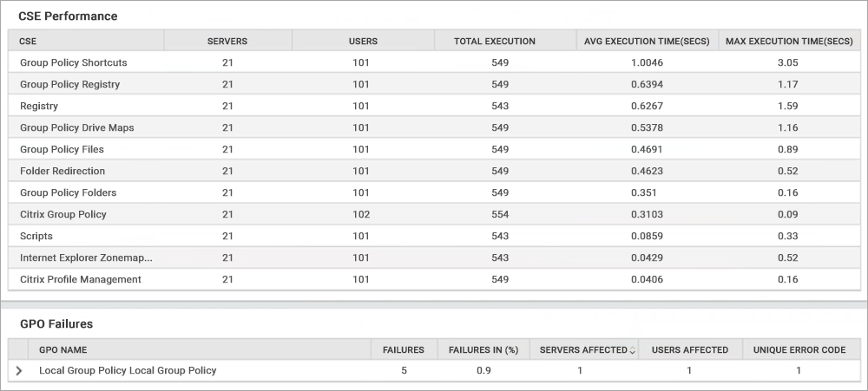Open Folder Redirection CSE entry
The width and height of the screenshot is (868, 391).
[62, 171]
